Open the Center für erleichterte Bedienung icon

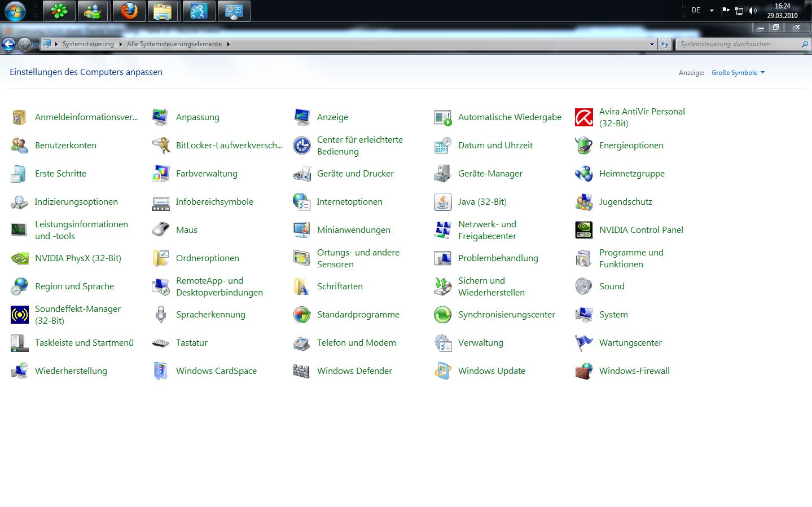coord(301,146)
